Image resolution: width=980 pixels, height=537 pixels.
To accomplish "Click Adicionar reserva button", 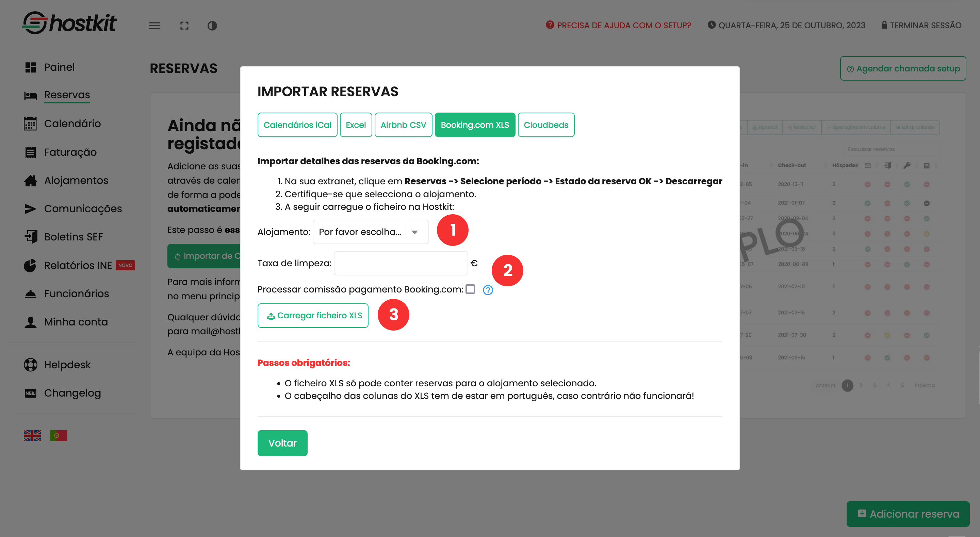I will click(x=908, y=514).
